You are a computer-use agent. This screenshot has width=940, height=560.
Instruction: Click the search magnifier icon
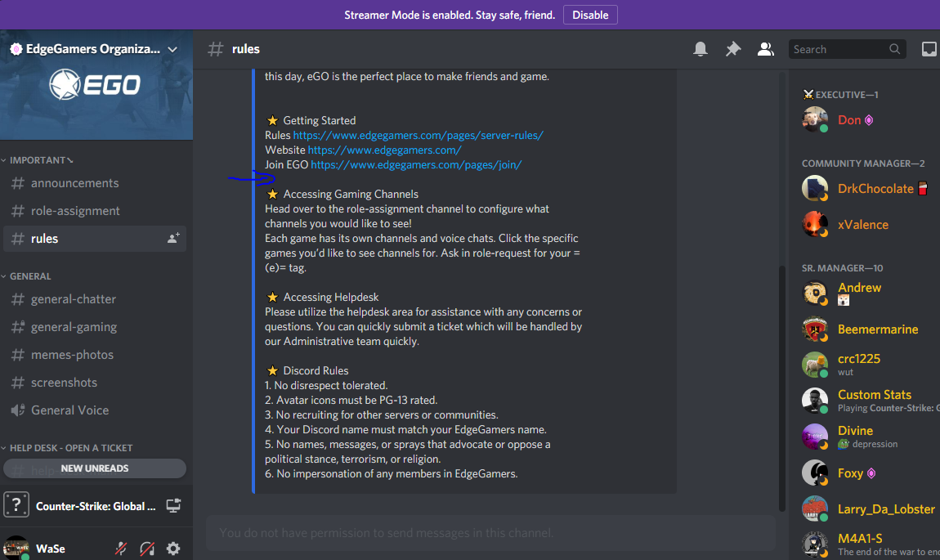pyautogui.click(x=894, y=49)
